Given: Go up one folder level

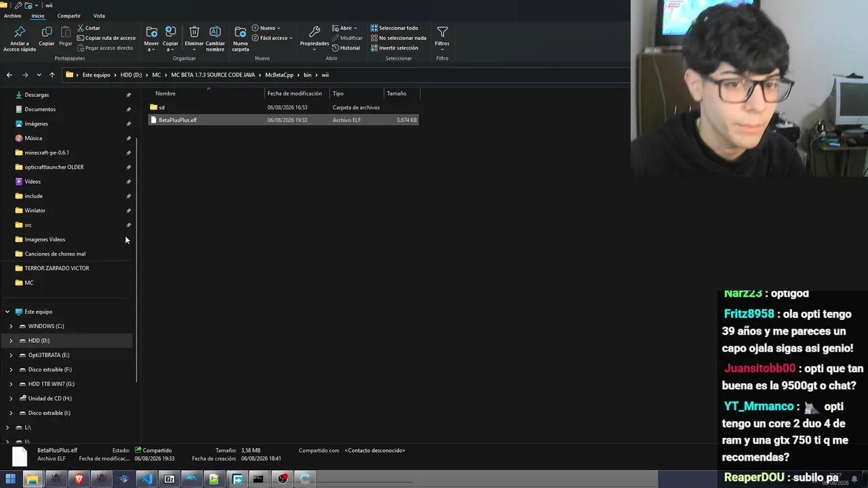Looking at the screenshot, I should 52,75.
